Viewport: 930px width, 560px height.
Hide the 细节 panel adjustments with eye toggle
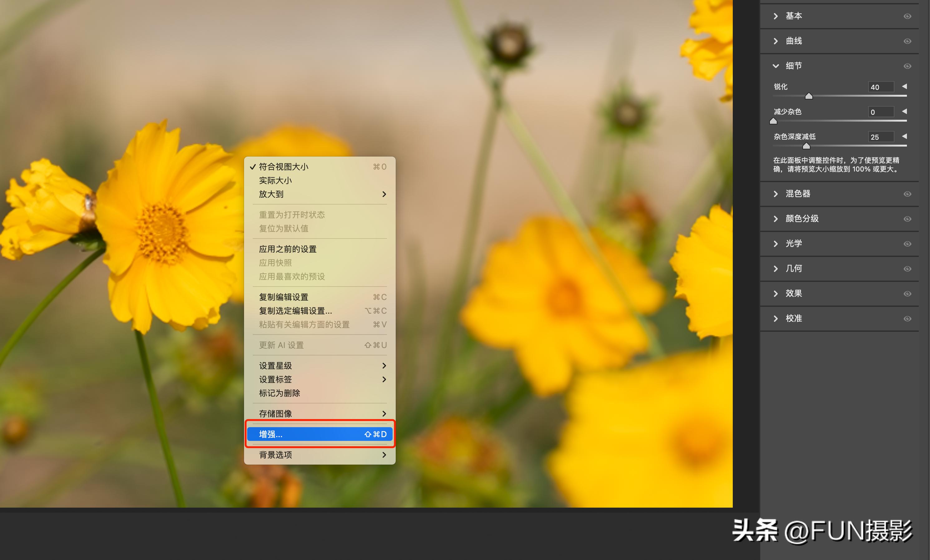point(907,65)
